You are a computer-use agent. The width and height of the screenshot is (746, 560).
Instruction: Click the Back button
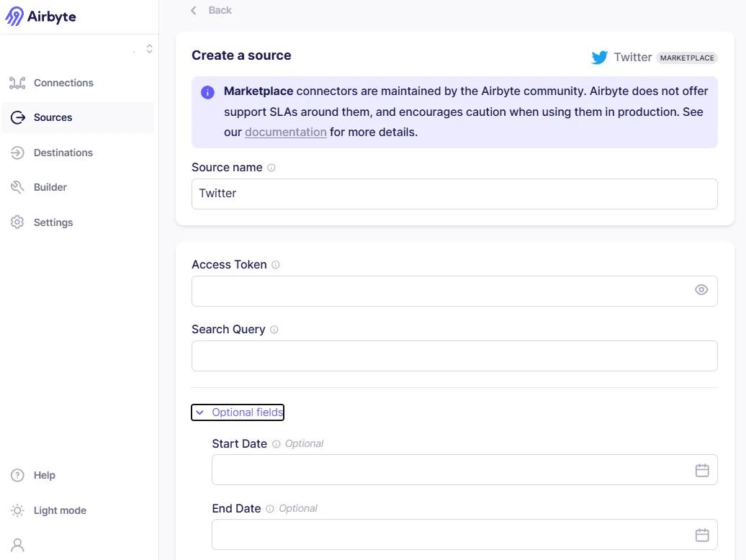tap(211, 11)
